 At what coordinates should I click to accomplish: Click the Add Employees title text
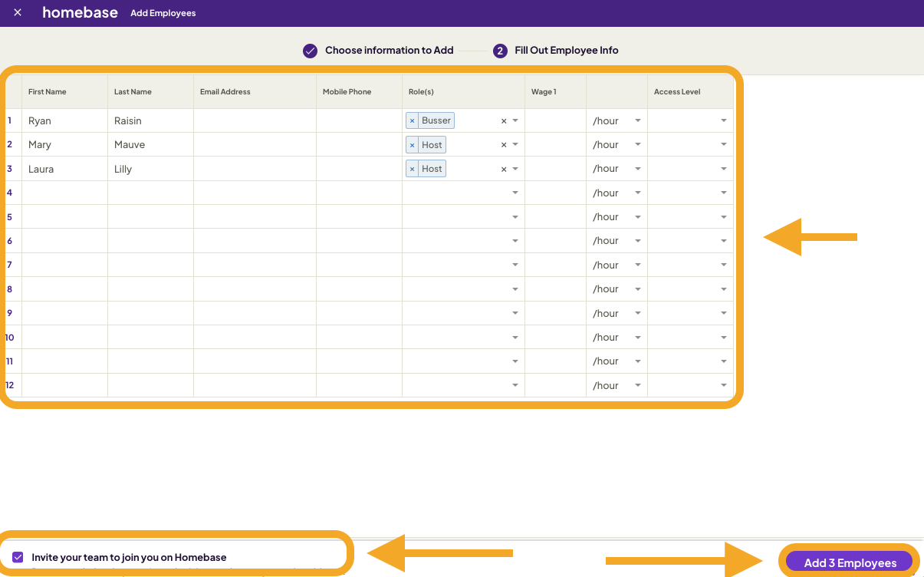click(163, 13)
